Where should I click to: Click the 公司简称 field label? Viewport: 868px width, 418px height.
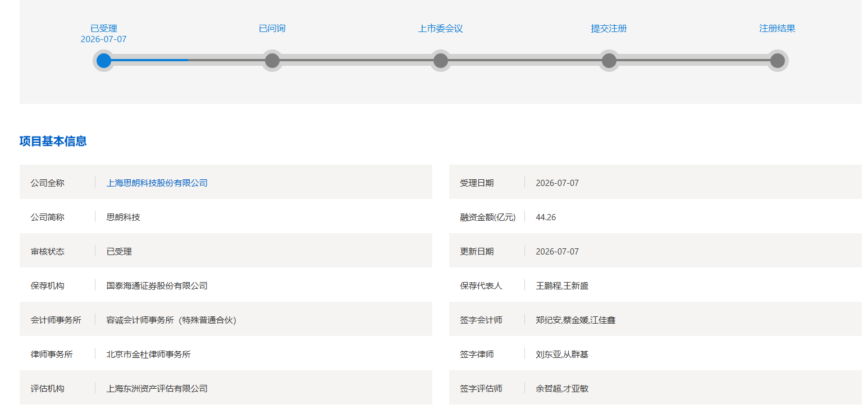[48, 217]
